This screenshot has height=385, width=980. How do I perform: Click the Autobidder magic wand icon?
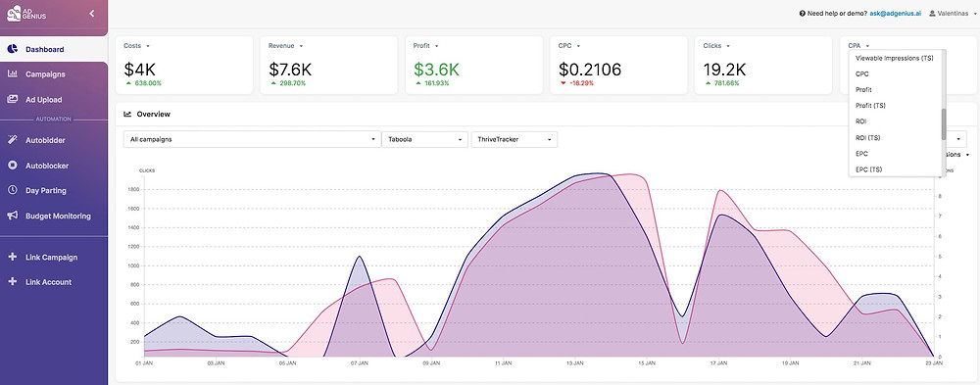point(12,140)
